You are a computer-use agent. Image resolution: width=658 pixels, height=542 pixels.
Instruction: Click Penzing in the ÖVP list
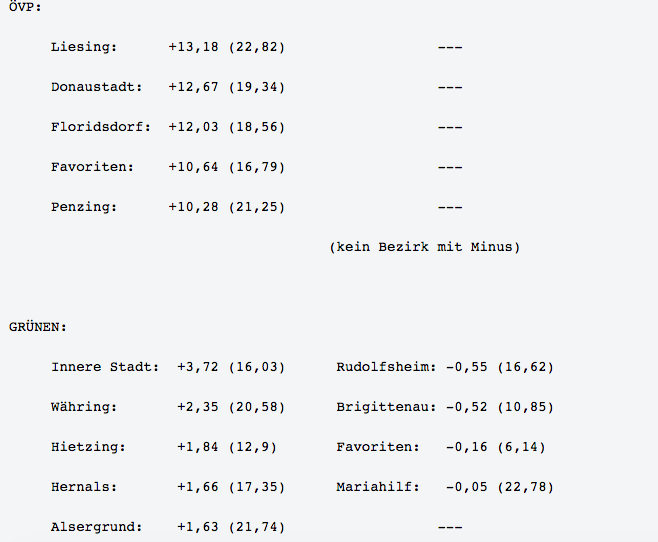[x=84, y=207]
